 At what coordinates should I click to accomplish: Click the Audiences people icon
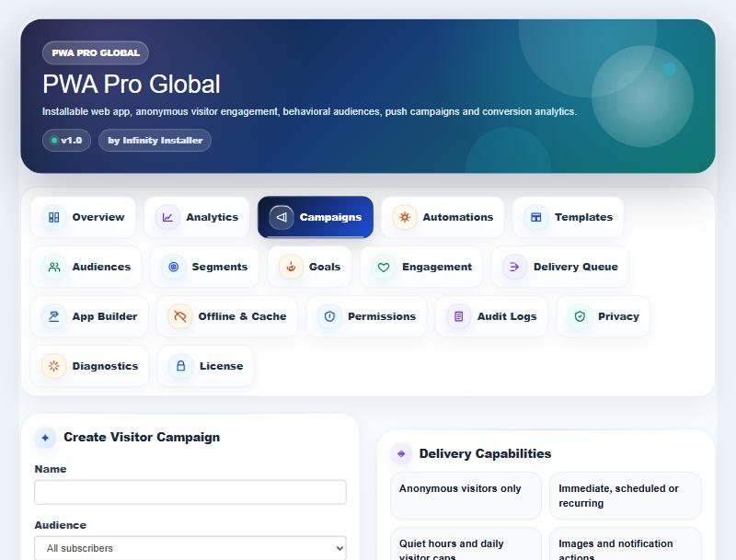coord(54,267)
